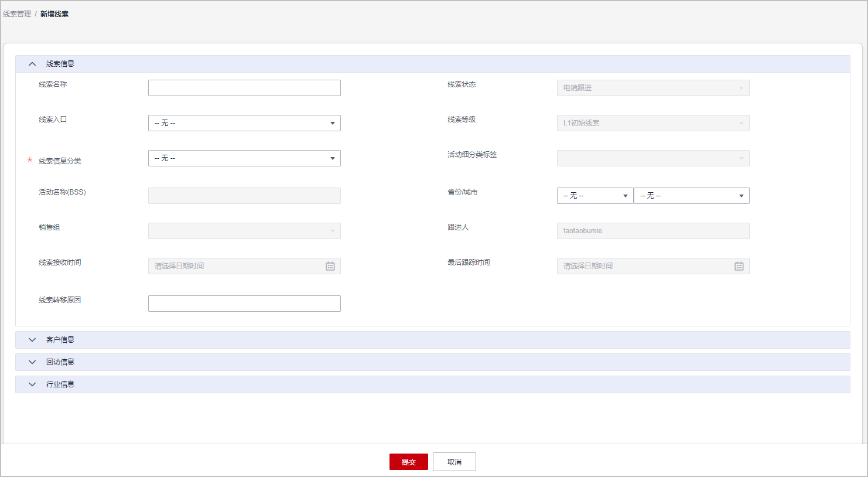Click the 活动细分类标签 dropdown
868x477 pixels.
point(652,158)
